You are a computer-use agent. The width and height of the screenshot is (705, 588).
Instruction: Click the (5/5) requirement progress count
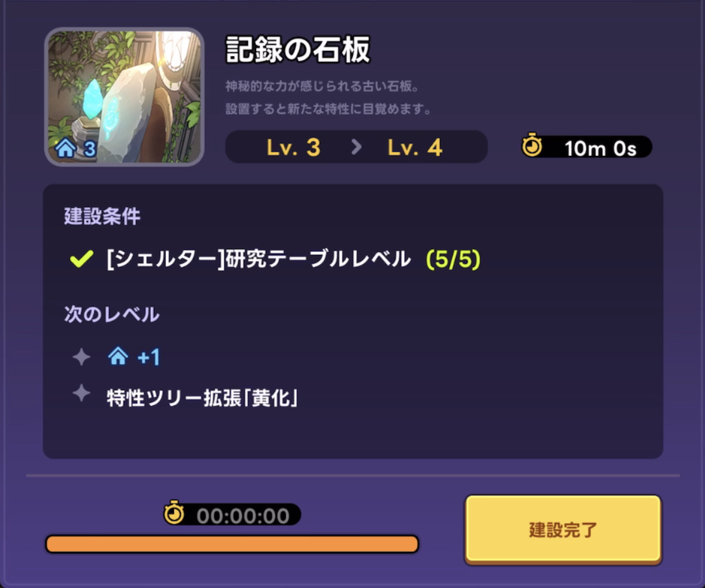tap(453, 259)
